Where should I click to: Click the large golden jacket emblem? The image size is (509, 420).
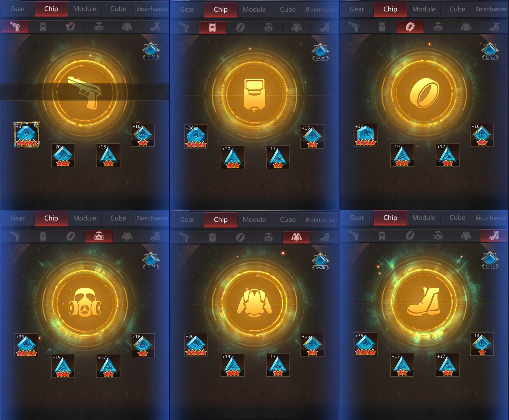click(x=254, y=303)
